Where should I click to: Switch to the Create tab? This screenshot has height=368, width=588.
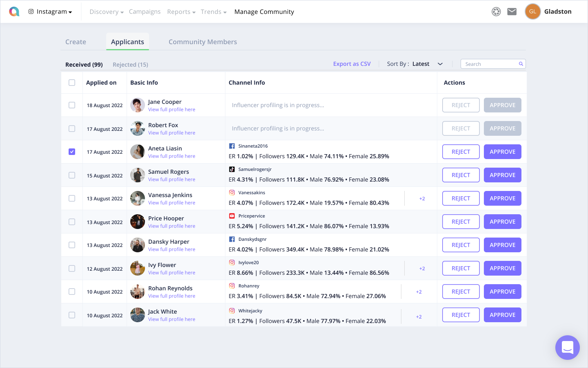76,42
